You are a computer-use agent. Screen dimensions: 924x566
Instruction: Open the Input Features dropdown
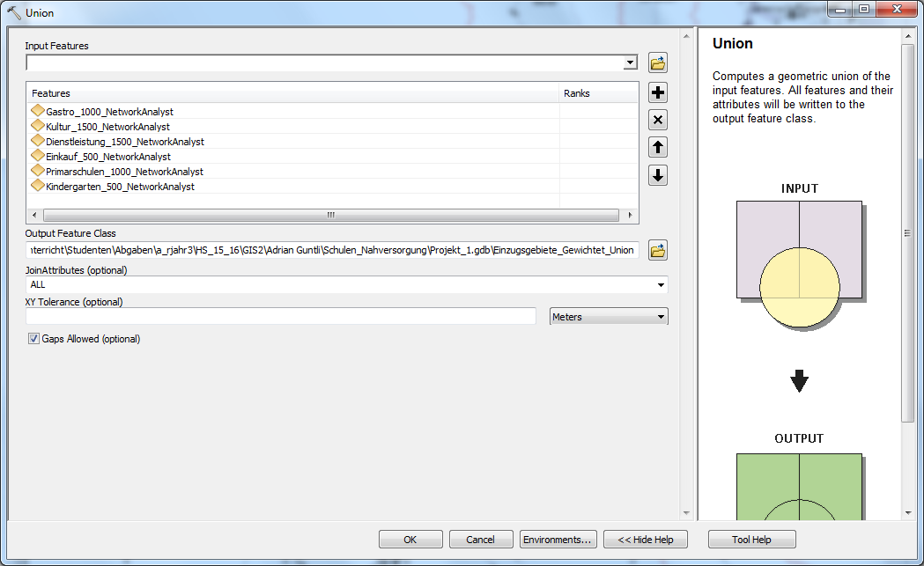(x=629, y=63)
